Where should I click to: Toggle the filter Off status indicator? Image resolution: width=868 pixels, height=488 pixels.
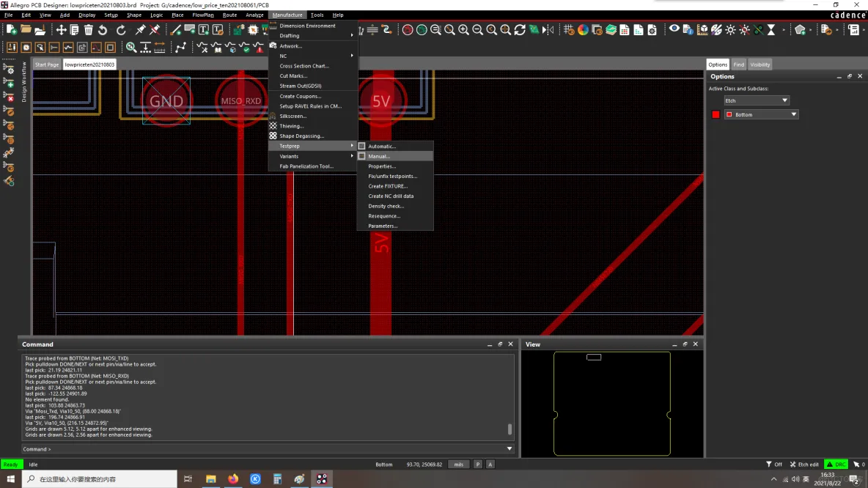[774, 465]
